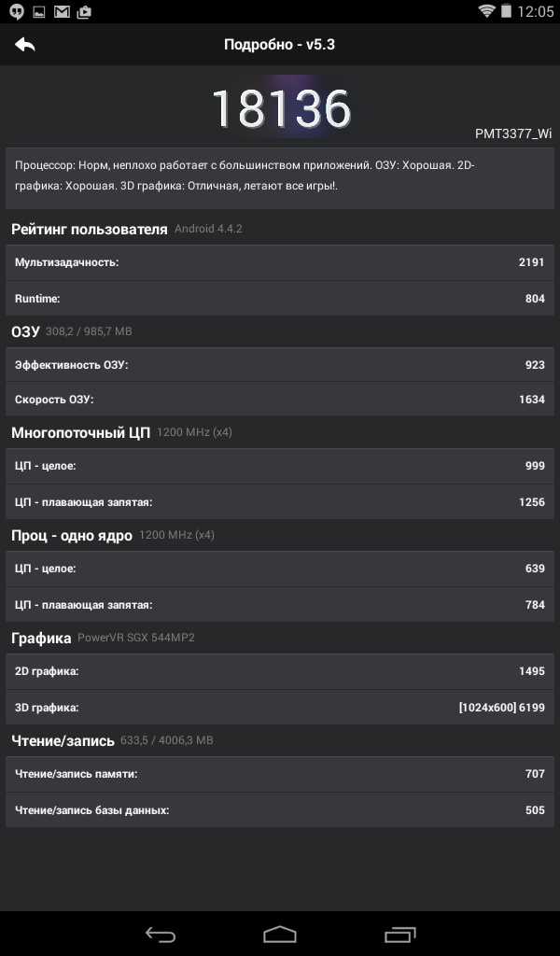Tap the 18136 total score

click(280, 109)
